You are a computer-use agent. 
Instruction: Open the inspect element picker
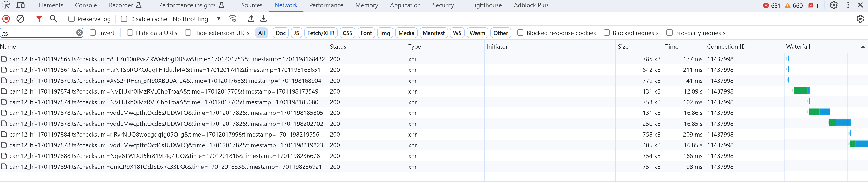6,5
